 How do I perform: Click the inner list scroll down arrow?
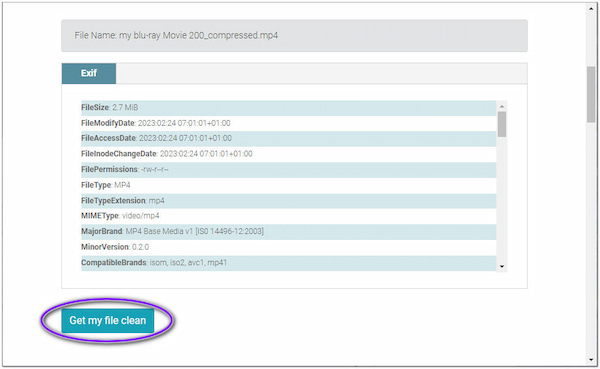[502, 266]
